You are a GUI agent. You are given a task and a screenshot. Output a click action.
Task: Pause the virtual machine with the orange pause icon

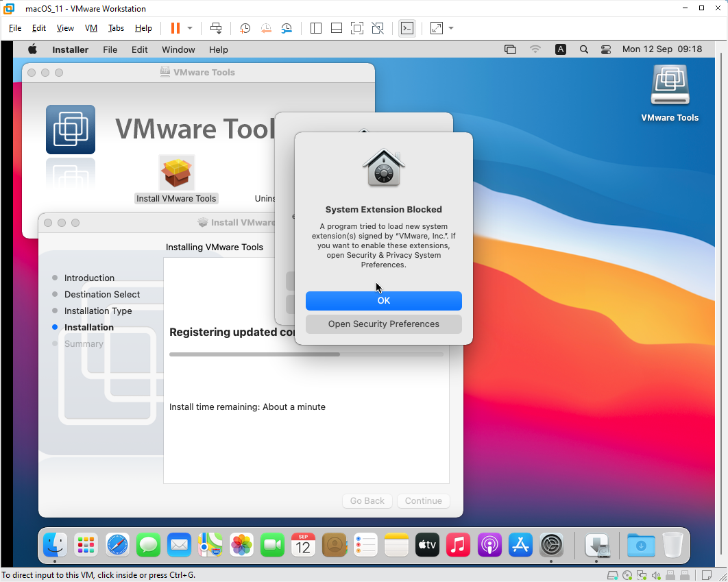175,28
